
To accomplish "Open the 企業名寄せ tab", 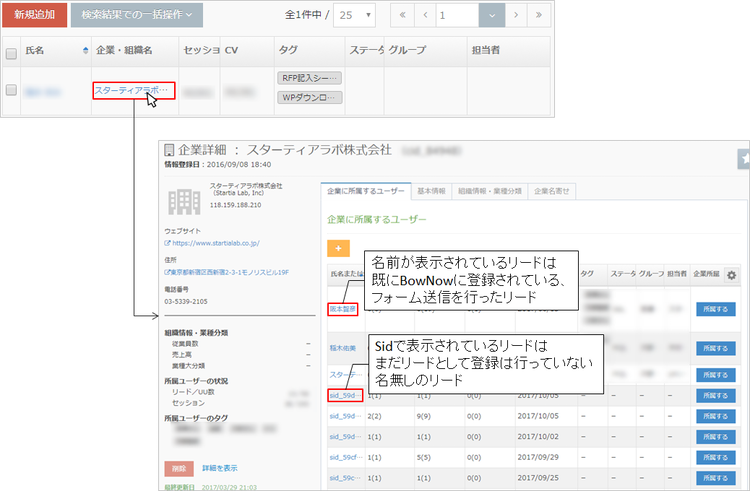I will point(550,190).
